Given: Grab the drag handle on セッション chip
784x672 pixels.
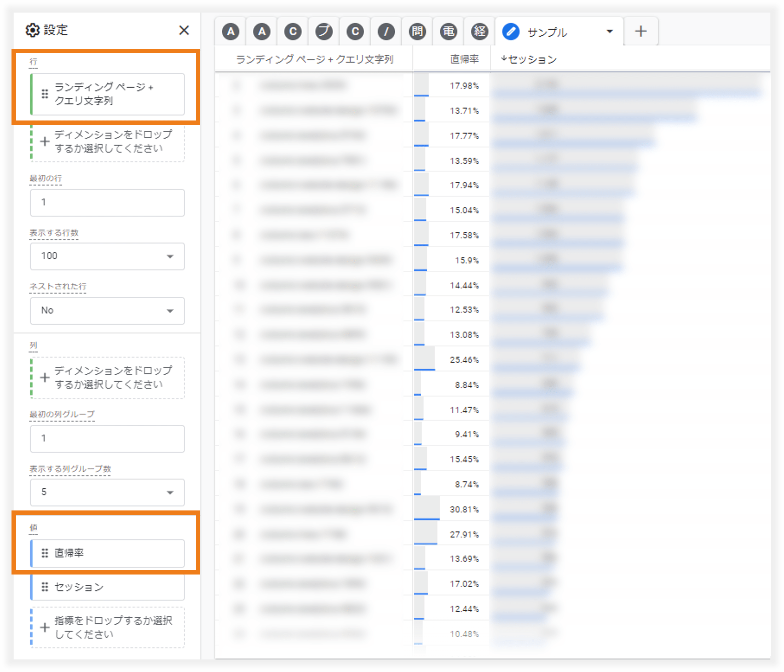Looking at the screenshot, I should coord(45,587).
